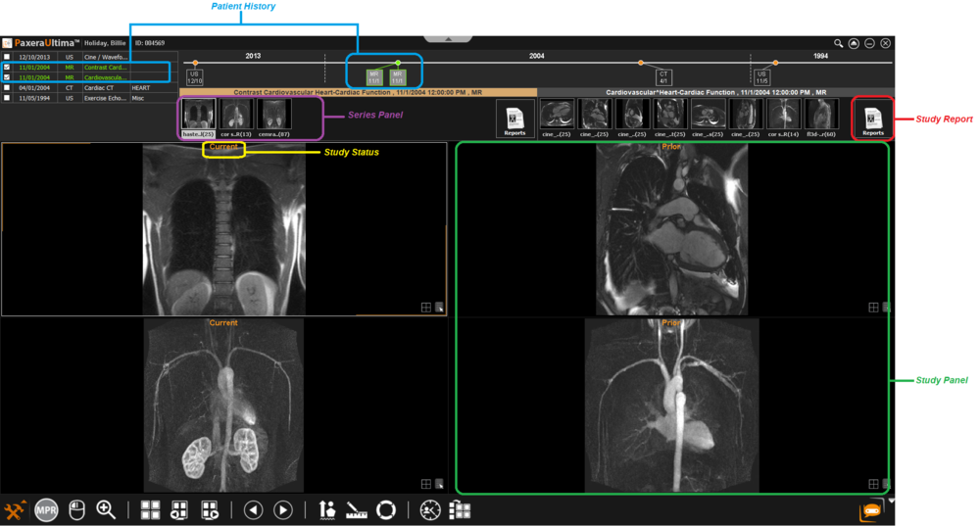Image resolution: width=980 pixels, height=526 pixels.
Task: Select the ruler measurement tool
Action: pos(357,510)
